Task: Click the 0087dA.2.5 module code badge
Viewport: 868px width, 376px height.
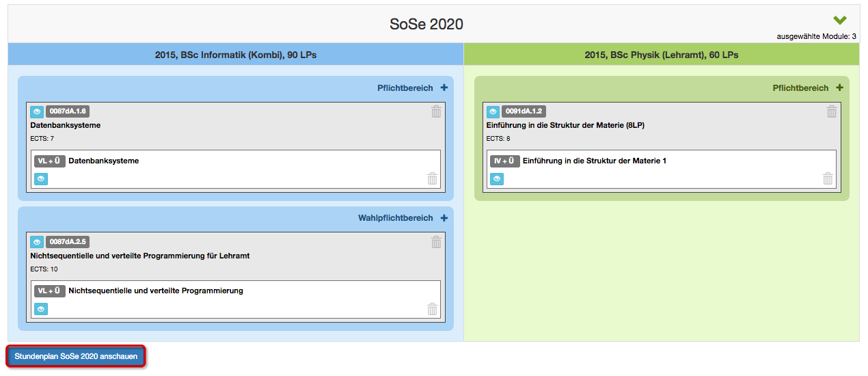Action: pyautogui.click(x=68, y=242)
